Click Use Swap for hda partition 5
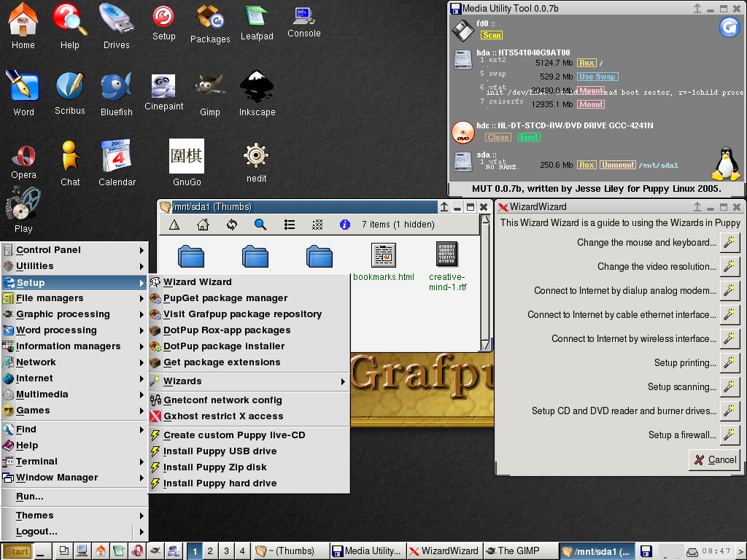747x560 pixels. click(597, 77)
